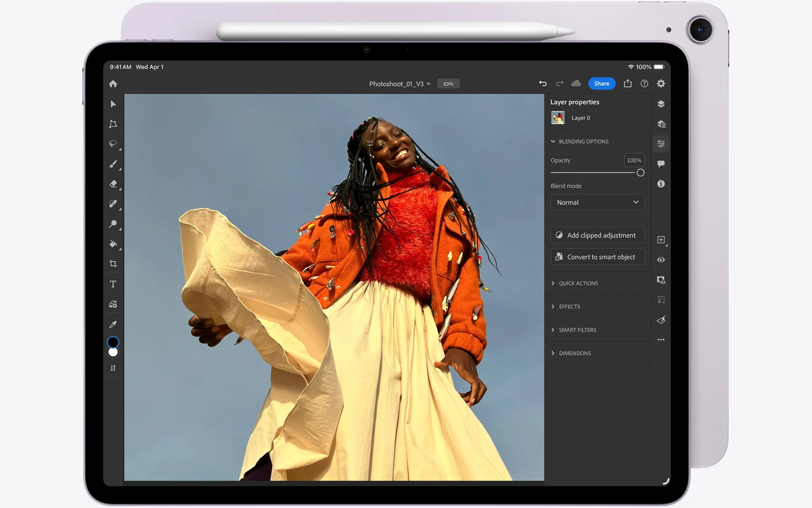Image resolution: width=812 pixels, height=508 pixels.
Task: Open the Healing Brush tool
Action: click(x=113, y=204)
